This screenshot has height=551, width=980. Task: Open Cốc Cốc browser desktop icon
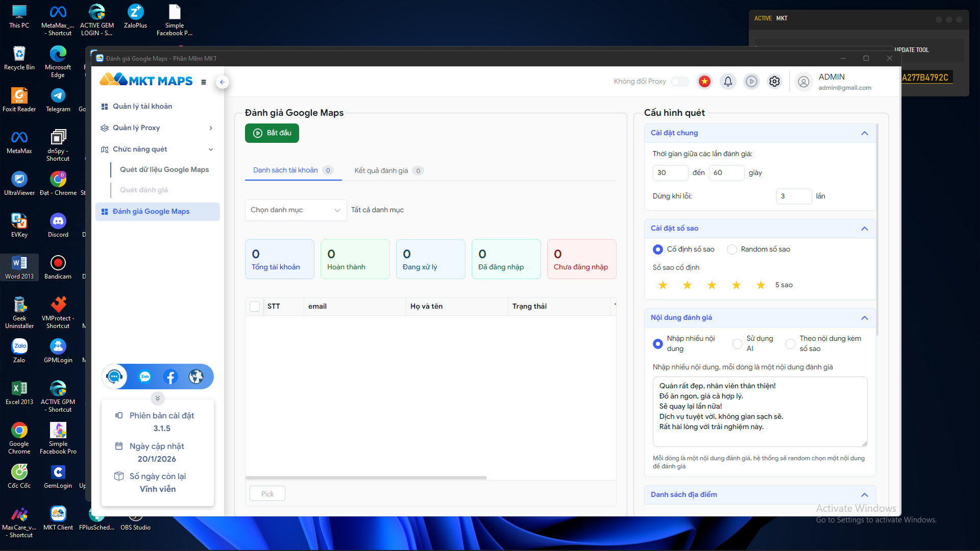[x=19, y=477]
